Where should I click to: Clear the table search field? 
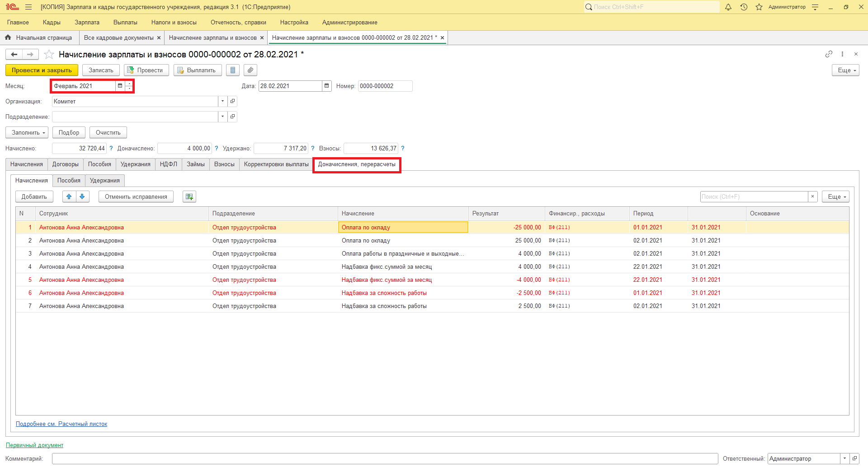point(812,196)
